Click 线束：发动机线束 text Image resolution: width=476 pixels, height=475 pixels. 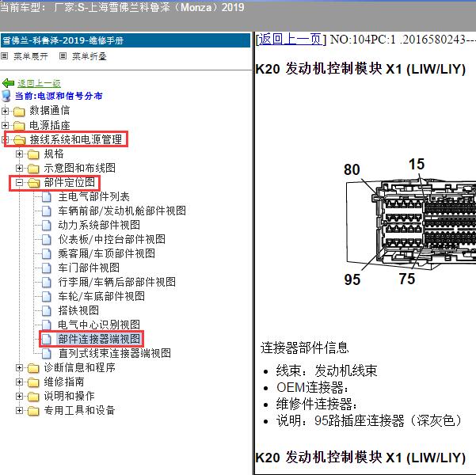326,370
